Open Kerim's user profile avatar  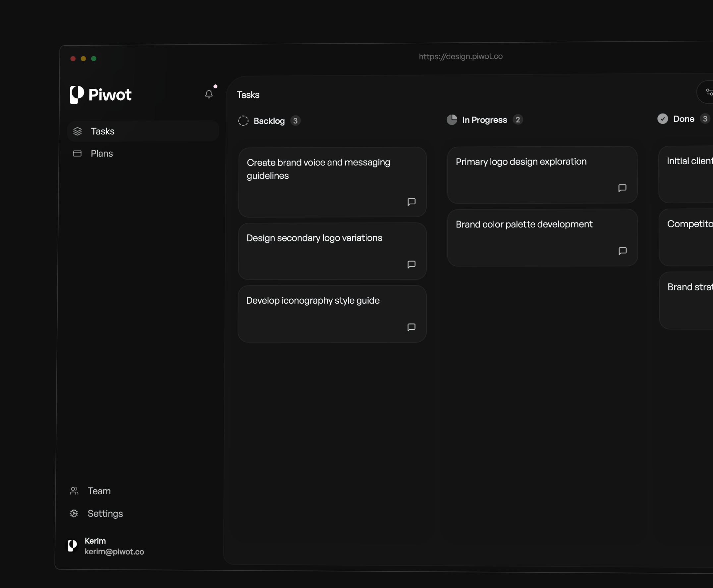point(72,546)
